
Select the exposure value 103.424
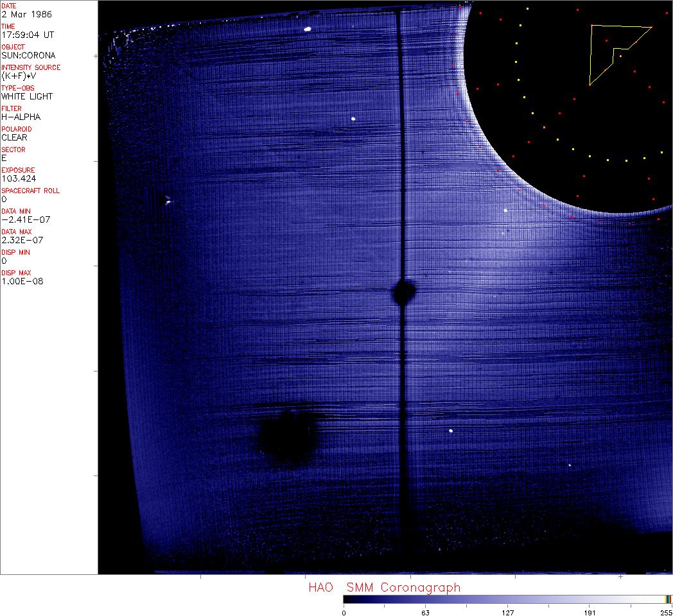click(19, 178)
